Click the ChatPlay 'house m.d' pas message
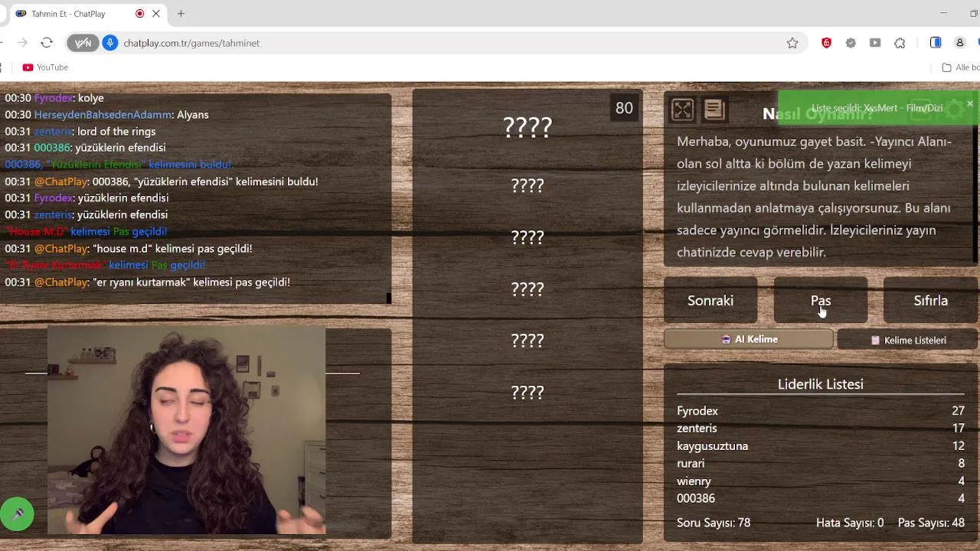 pyautogui.click(x=129, y=249)
